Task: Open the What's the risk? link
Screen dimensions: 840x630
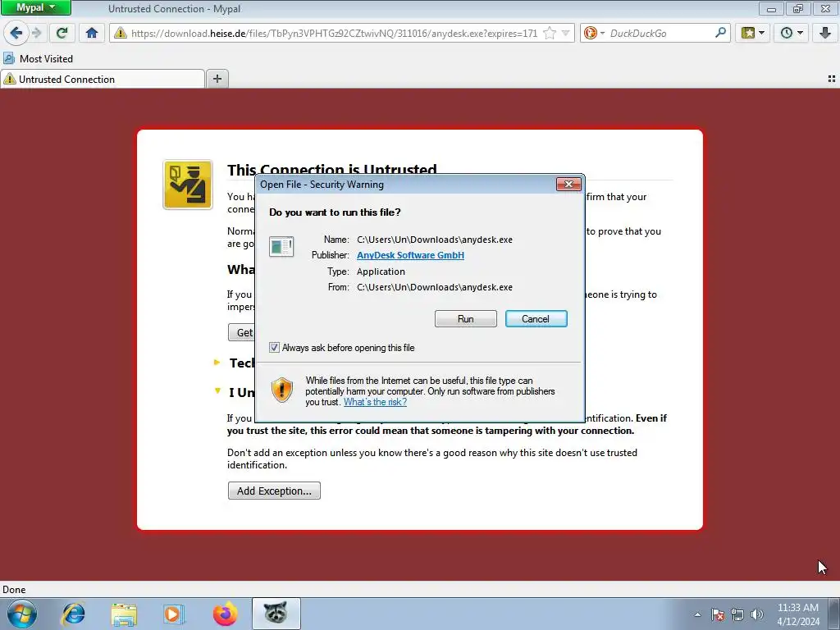Action: (x=375, y=402)
